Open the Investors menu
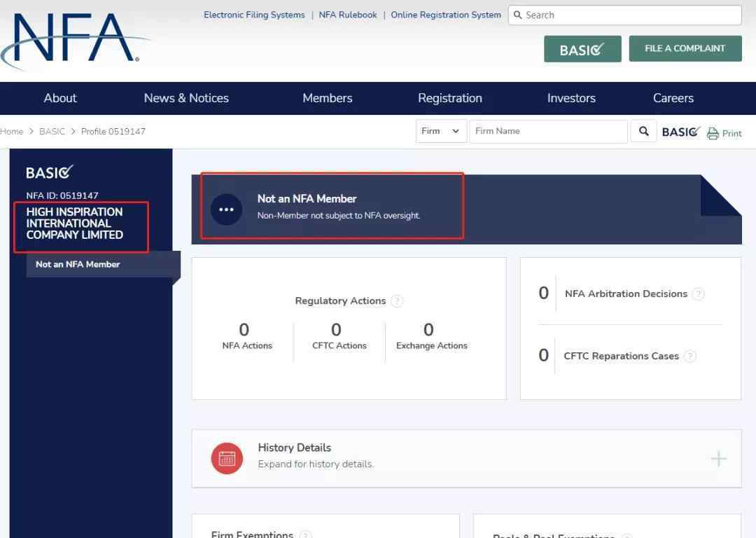Viewport: 756px width, 538px height. point(571,98)
